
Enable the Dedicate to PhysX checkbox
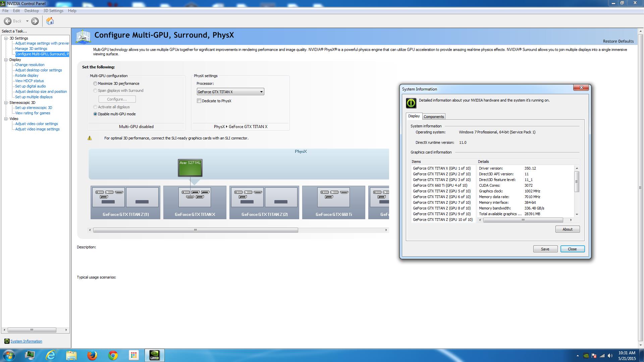(199, 101)
